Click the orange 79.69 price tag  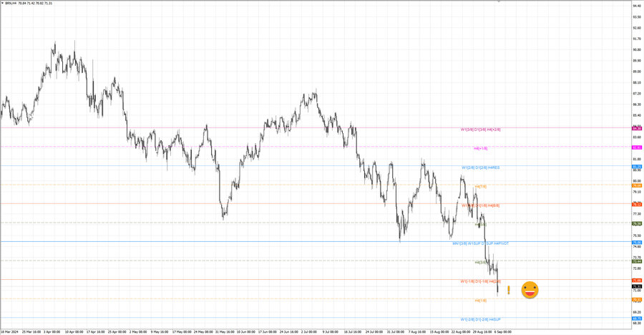pos(637,186)
